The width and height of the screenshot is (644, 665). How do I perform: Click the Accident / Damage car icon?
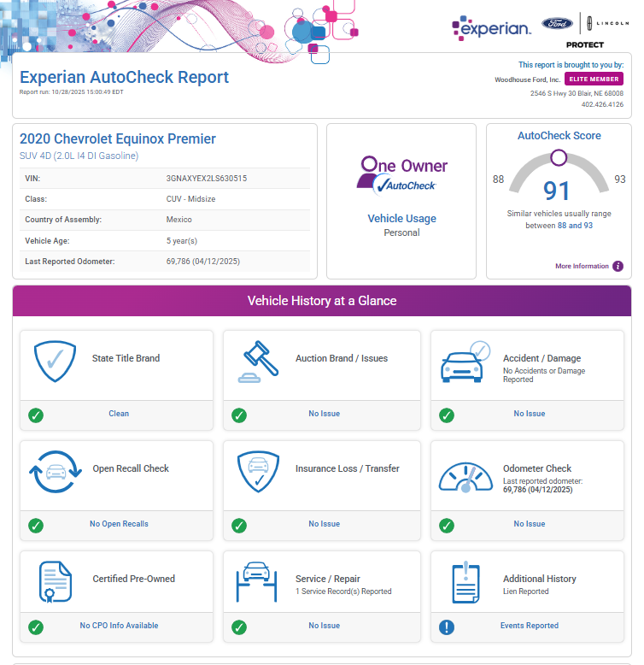click(465, 363)
